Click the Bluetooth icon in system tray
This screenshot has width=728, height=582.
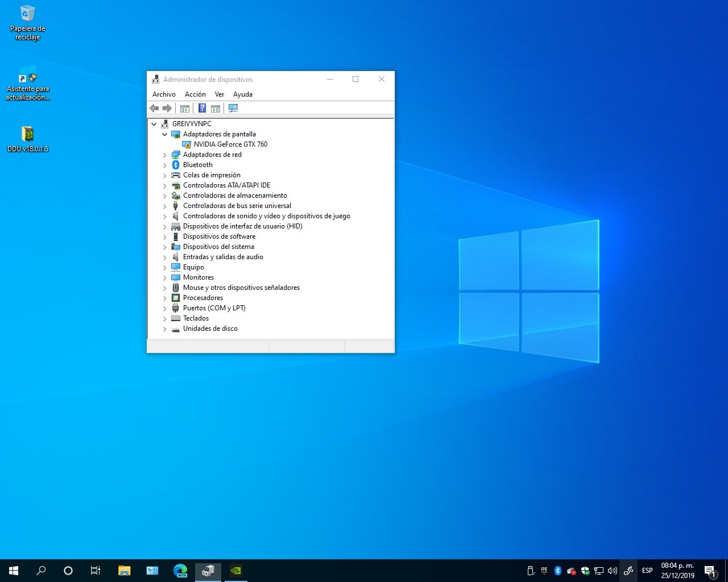558,571
